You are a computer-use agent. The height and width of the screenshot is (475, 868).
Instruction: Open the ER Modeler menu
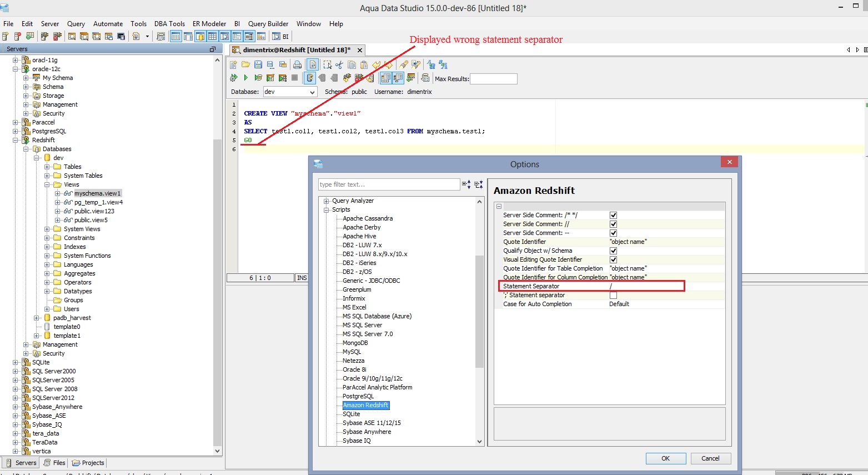click(x=209, y=23)
